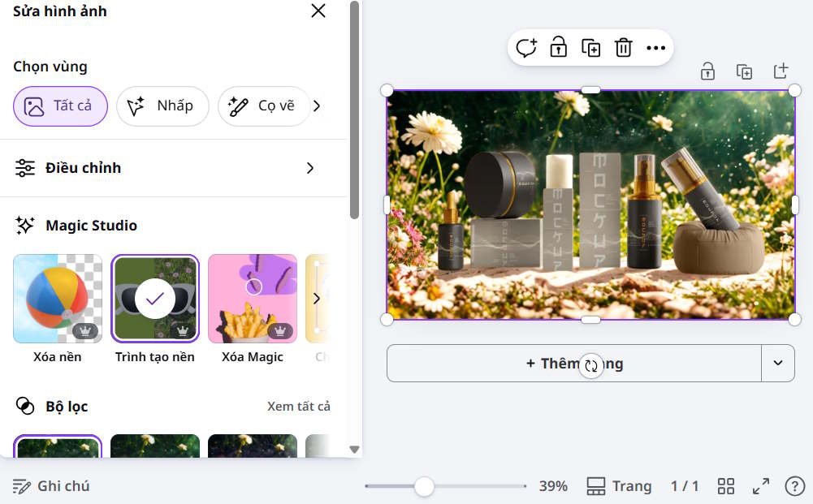The height and width of the screenshot is (504, 813).
Task: Click the Trang page button
Action: [x=619, y=485]
